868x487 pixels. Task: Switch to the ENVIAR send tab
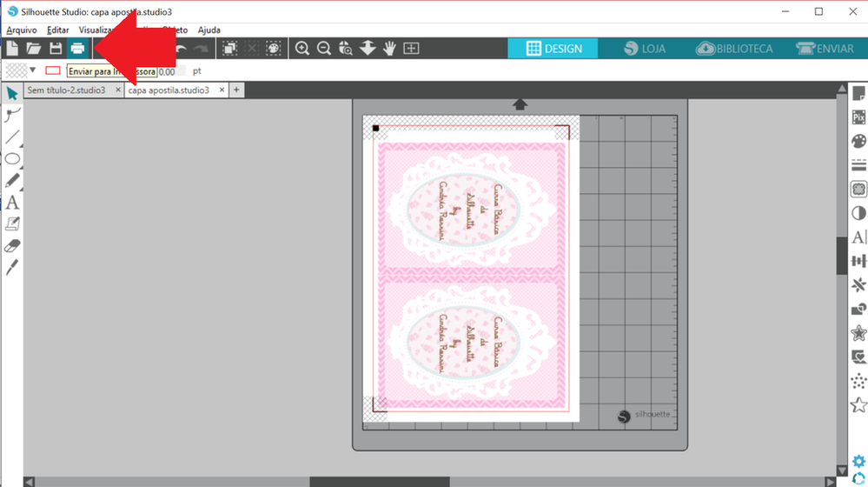click(x=825, y=49)
